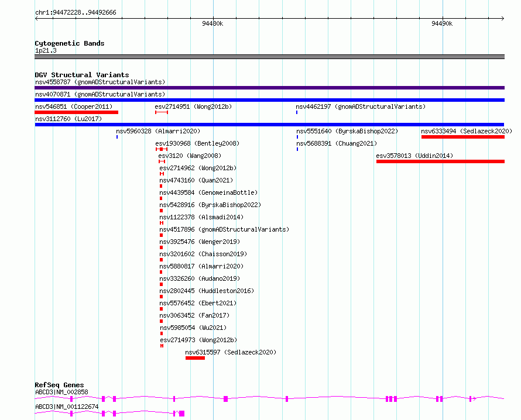This screenshot has height=420, width=521.
Task: Click the red bar under nsv6315597
Action: click(196, 358)
